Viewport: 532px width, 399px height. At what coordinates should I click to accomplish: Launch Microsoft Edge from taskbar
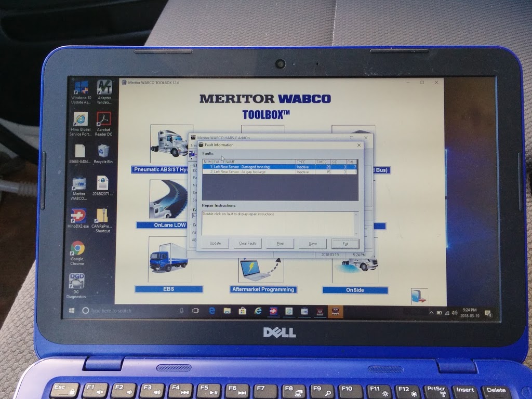[212, 311]
